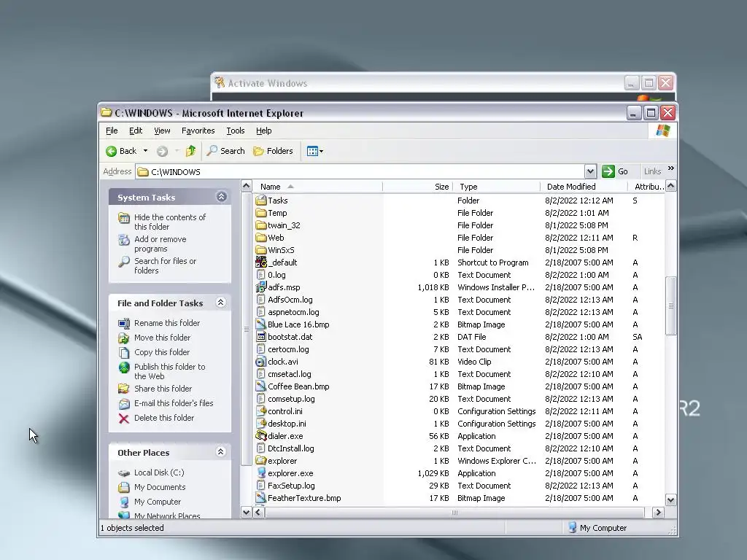
Task: Open Views dropdown arrow
Action: (x=322, y=152)
